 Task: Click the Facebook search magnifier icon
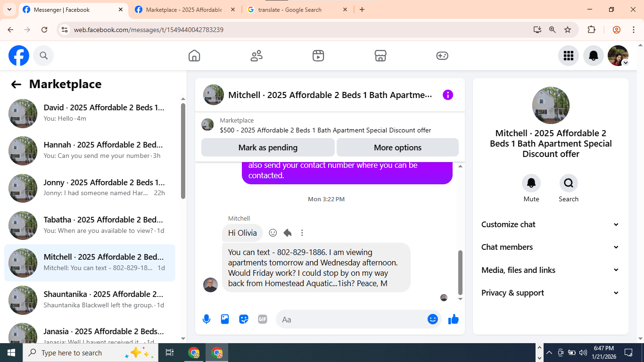click(x=43, y=56)
